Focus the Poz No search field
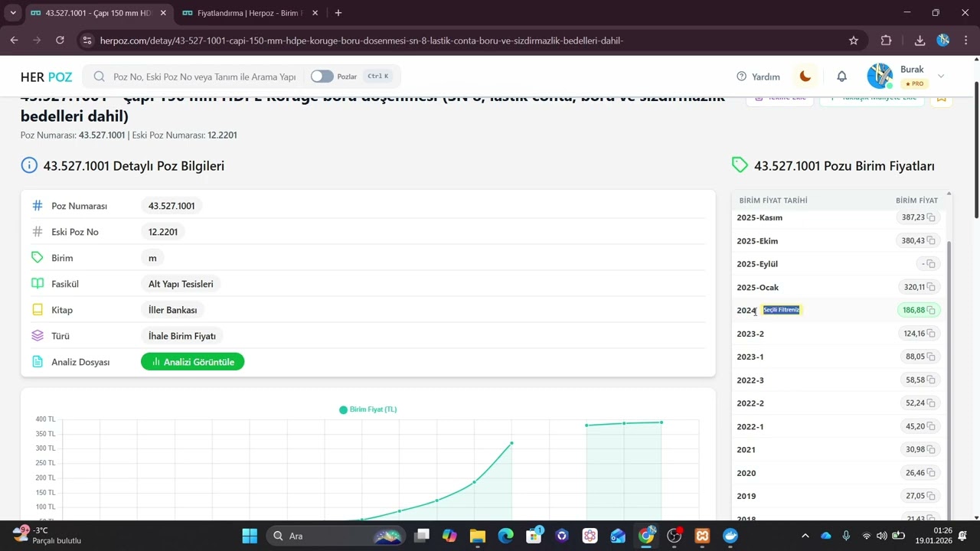980x551 pixels. [204, 77]
